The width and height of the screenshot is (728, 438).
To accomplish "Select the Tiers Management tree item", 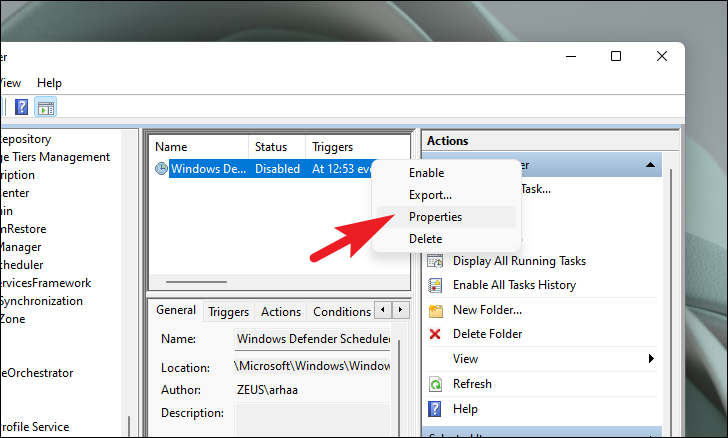I will [55, 157].
